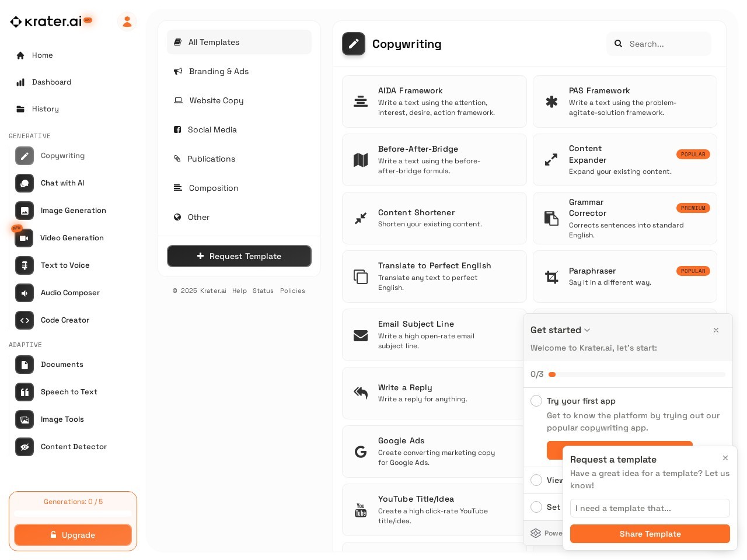The width and height of the screenshot is (747, 560).
Task: Toggle the 'Set' checklist item circle
Action: (x=536, y=507)
